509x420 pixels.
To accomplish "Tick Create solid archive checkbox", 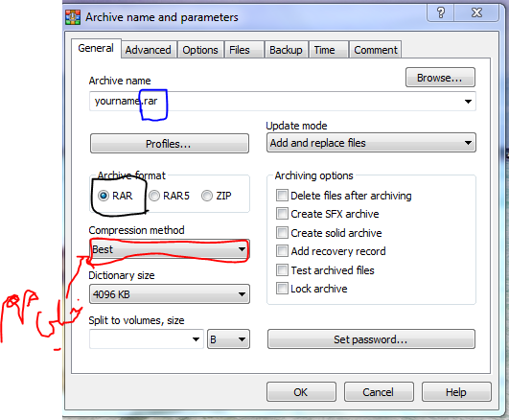I will pyautogui.click(x=282, y=233).
